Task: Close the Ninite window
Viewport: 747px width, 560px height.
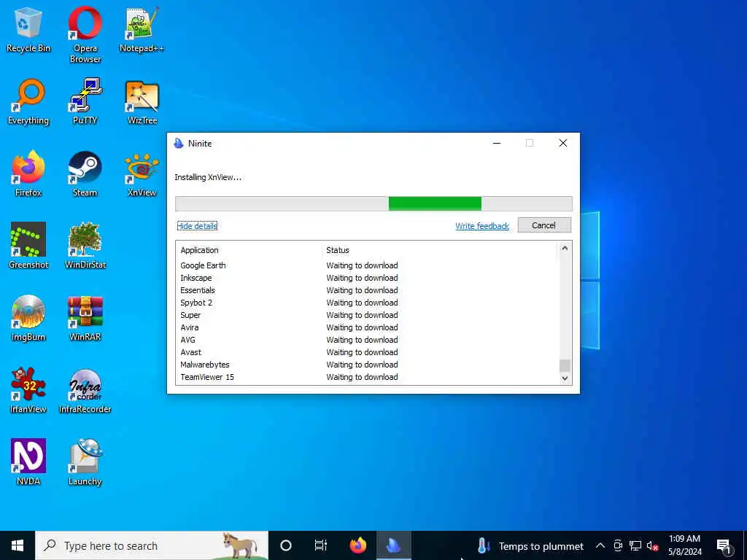Action: [562, 143]
